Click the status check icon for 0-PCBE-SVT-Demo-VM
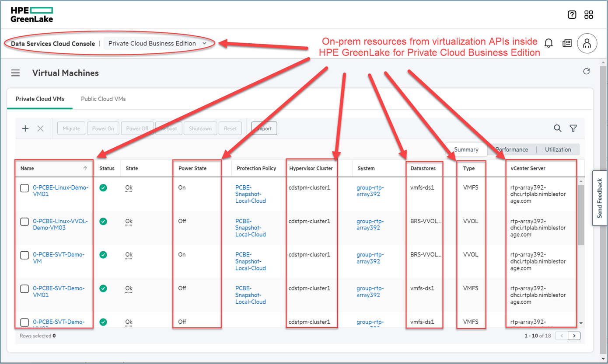 pyautogui.click(x=103, y=255)
